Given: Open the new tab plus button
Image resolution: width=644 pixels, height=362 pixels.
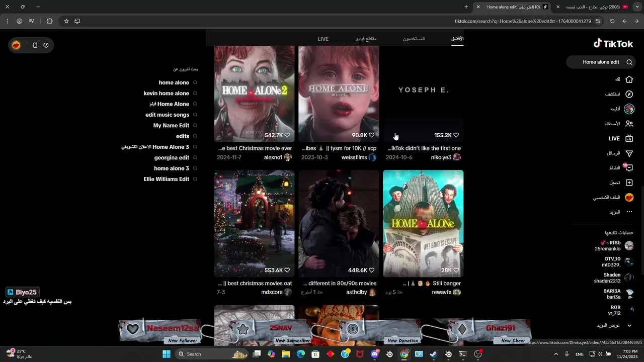Looking at the screenshot, I should click(x=466, y=7).
